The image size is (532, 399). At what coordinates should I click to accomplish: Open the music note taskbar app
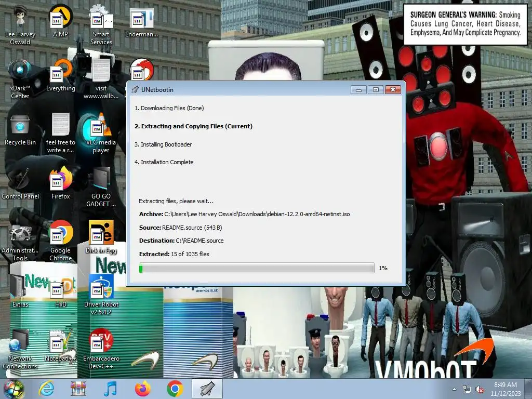pos(110,389)
